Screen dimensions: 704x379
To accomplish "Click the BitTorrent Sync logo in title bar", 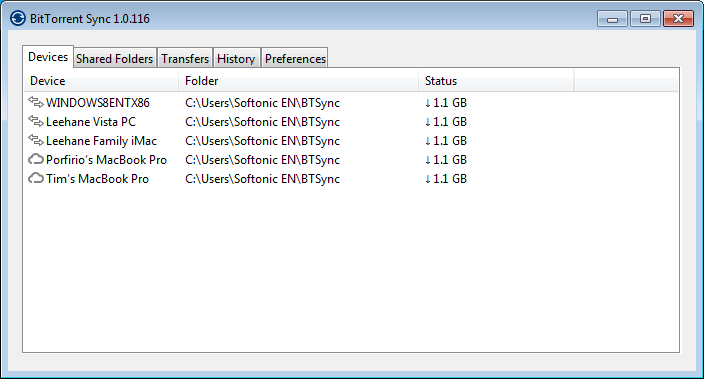I will [18, 18].
